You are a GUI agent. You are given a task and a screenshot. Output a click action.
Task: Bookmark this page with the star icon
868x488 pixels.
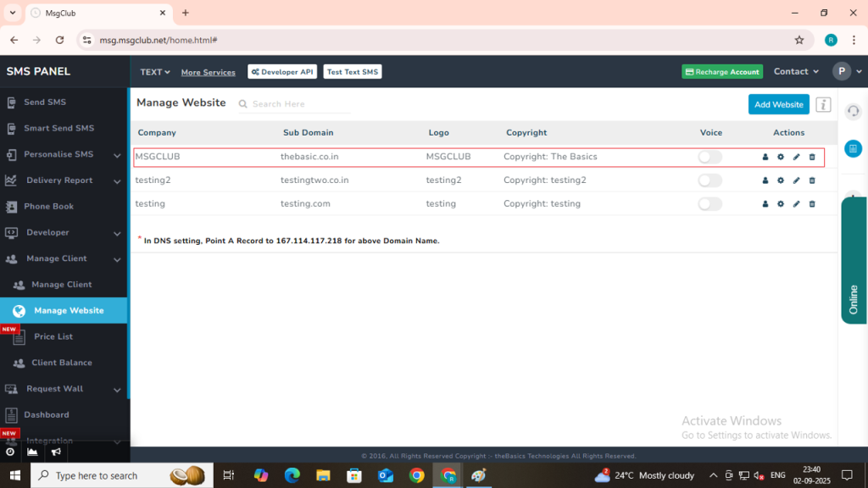[x=798, y=40]
